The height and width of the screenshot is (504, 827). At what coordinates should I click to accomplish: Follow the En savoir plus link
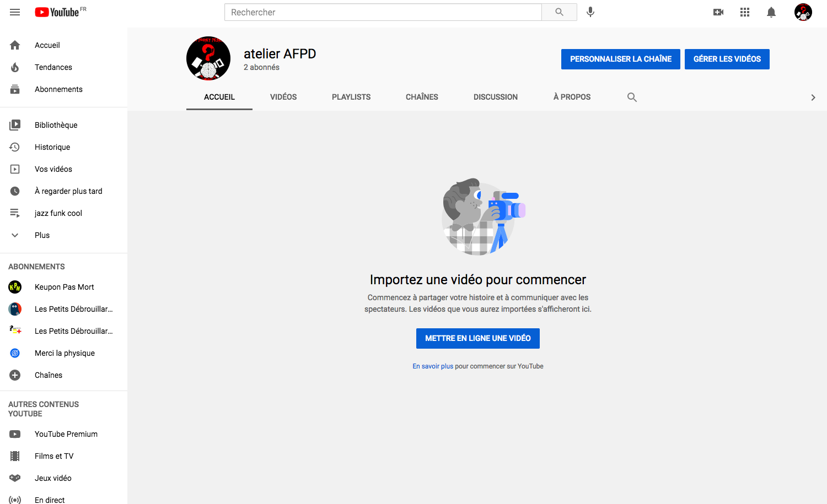pos(433,366)
